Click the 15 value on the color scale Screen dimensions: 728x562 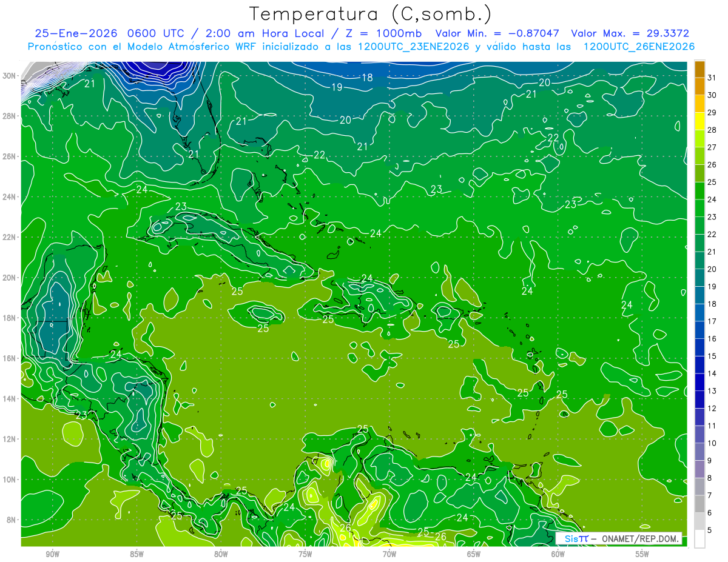[x=712, y=356]
